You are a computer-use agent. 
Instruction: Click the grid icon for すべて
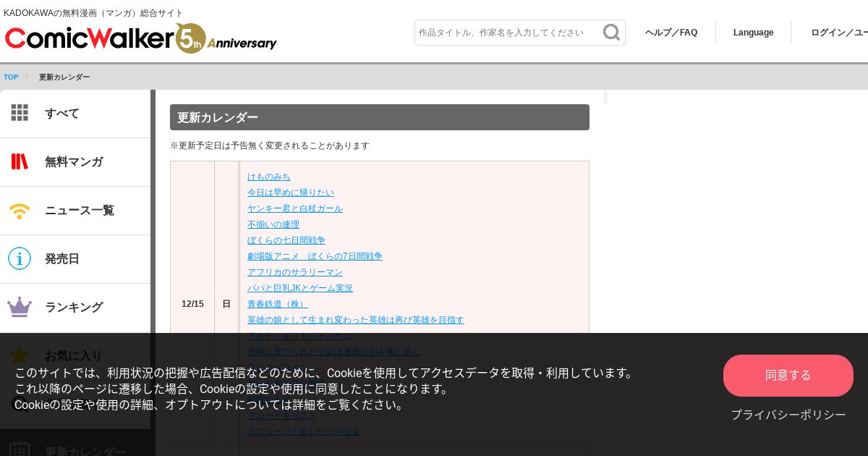20,113
